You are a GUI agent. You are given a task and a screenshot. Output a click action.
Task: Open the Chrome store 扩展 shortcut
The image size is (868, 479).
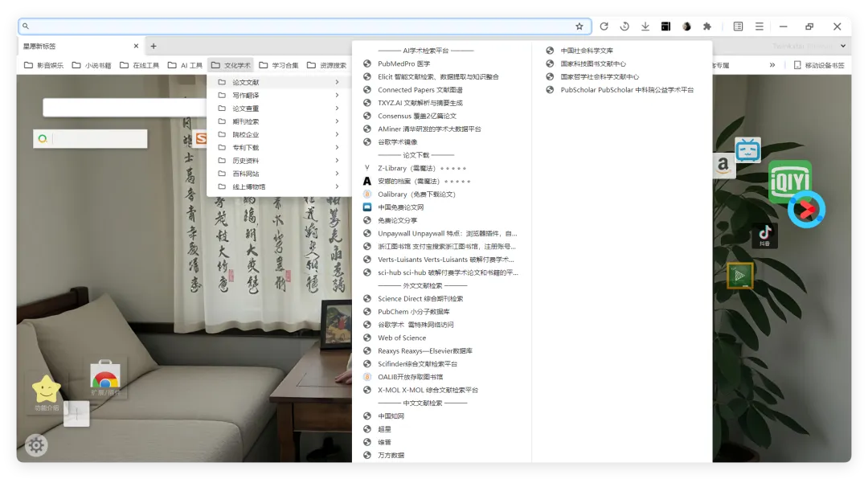point(105,379)
